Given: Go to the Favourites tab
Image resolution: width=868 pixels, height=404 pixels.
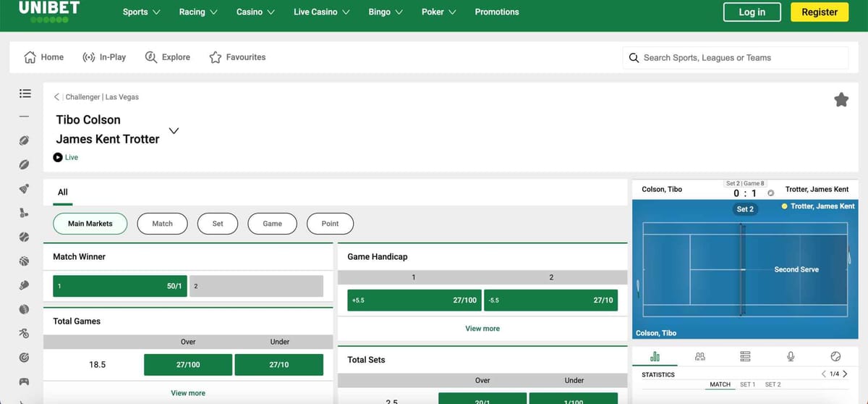Looking at the screenshot, I should pyautogui.click(x=237, y=57).
